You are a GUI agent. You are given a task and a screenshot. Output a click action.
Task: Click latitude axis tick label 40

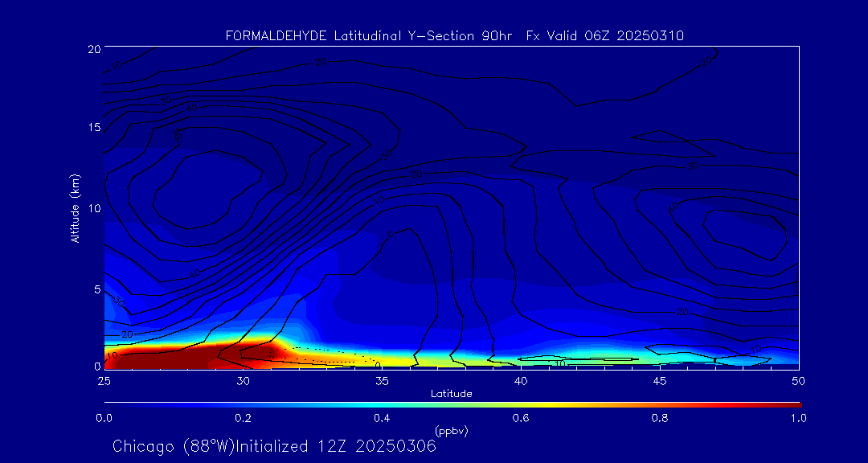click(x=520, y=380)
